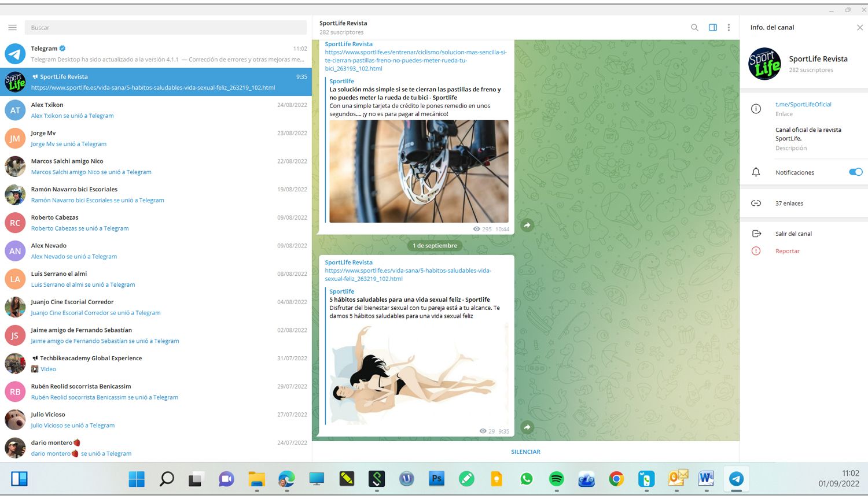Open Luis Serrano el almi chat

click(x=156, y=279)
